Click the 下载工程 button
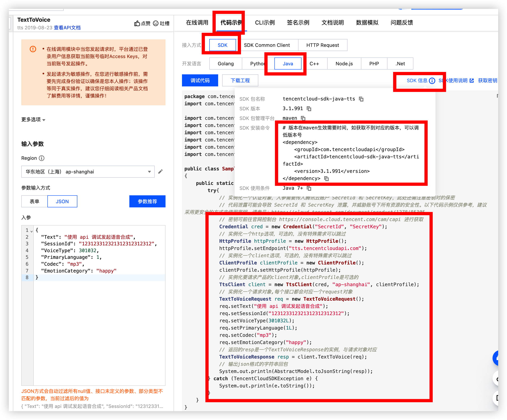 tap(240, 80)
